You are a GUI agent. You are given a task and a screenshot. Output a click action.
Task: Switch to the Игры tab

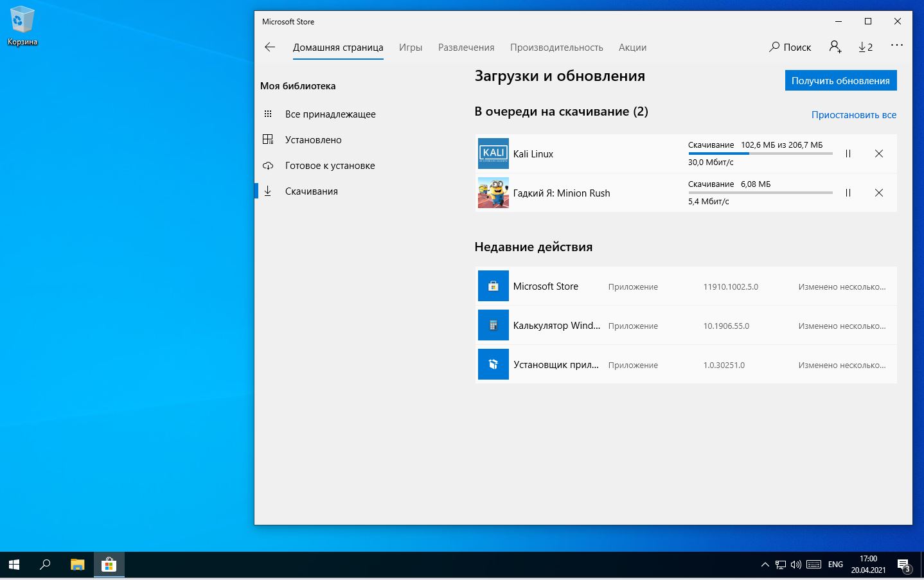(x=411, y=47)
